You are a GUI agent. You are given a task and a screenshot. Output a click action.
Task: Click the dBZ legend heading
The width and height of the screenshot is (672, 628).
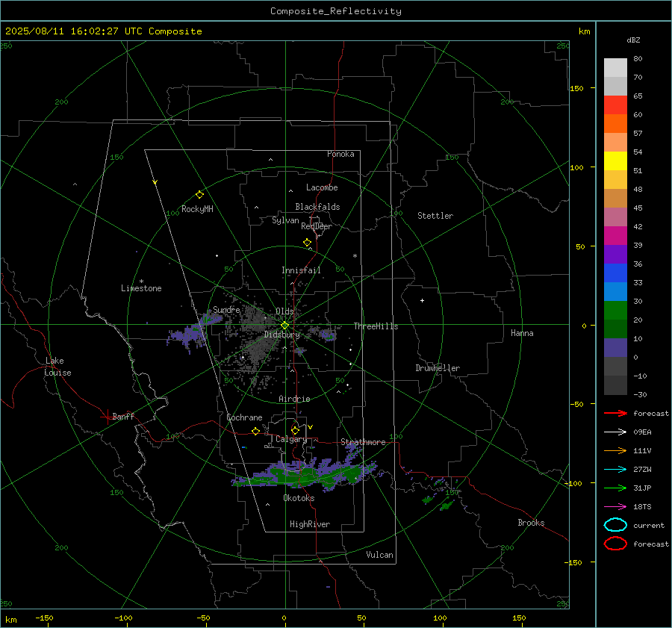(x=633, y=40)
